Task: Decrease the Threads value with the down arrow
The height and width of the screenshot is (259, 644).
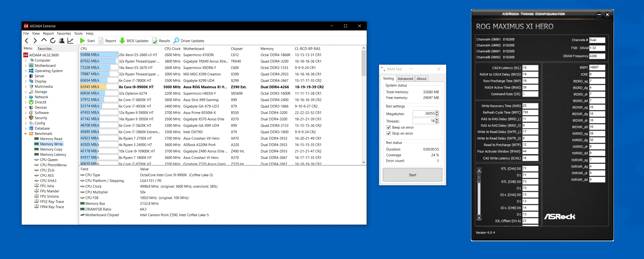Action: pos(437,122)
